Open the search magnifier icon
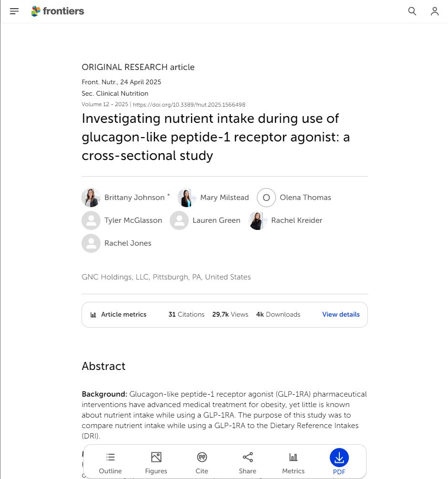The height and width of the screenshot is (479, 448). (412, 11)
